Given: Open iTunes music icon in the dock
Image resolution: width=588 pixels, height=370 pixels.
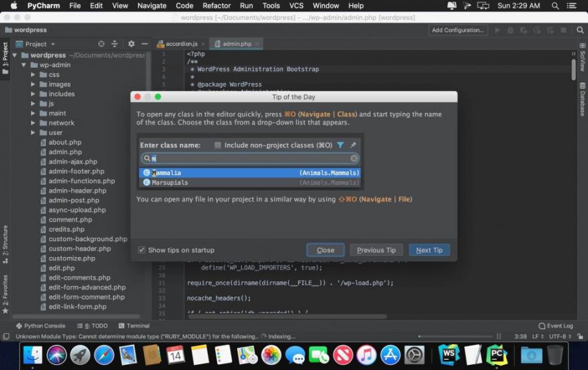Looking at the screenshot, I should pos(366,355).
